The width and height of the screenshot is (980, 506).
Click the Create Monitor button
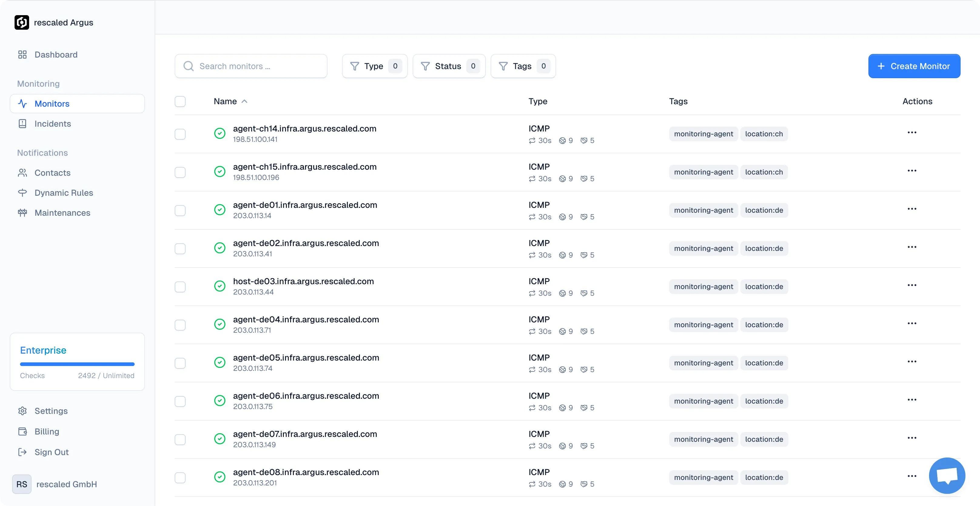click(915, 66)
